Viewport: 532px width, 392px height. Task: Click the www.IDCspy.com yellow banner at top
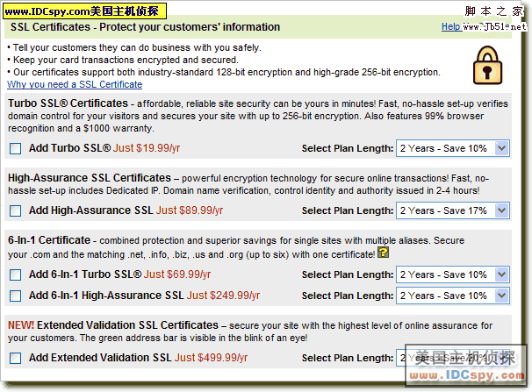point(83,11)
